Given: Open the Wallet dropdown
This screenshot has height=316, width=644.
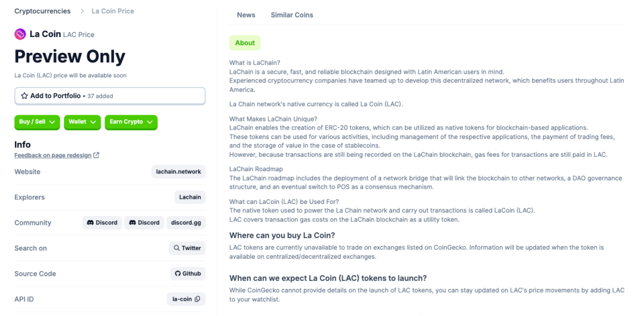Looking at the screenshot, I should pos(82,122).
